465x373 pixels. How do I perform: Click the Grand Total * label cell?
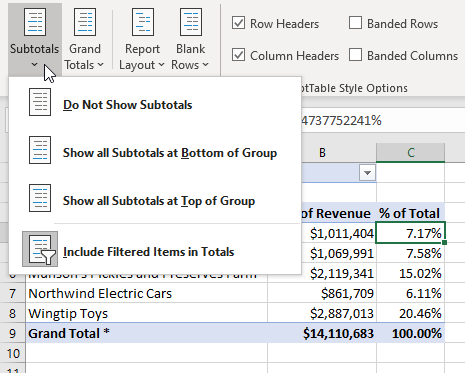click(x=147, y=333)
